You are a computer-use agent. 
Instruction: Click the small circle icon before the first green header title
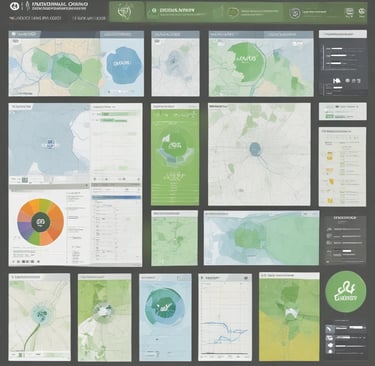[x=154, y=11]
